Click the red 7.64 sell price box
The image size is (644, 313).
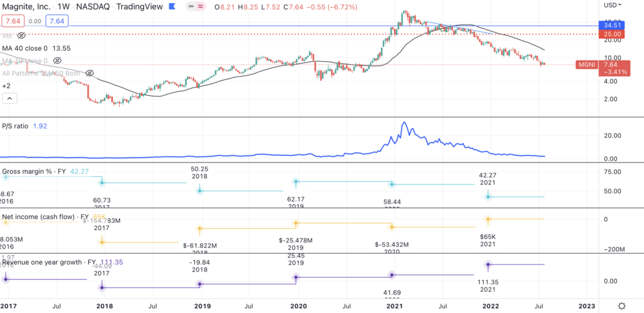pyautogui.click(x=13, y=21)
